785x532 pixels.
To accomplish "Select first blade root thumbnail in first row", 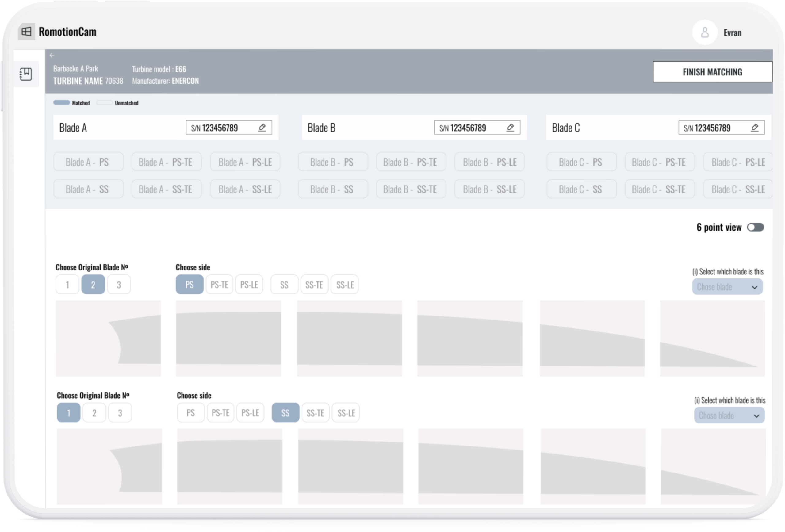I will (108, 339).
